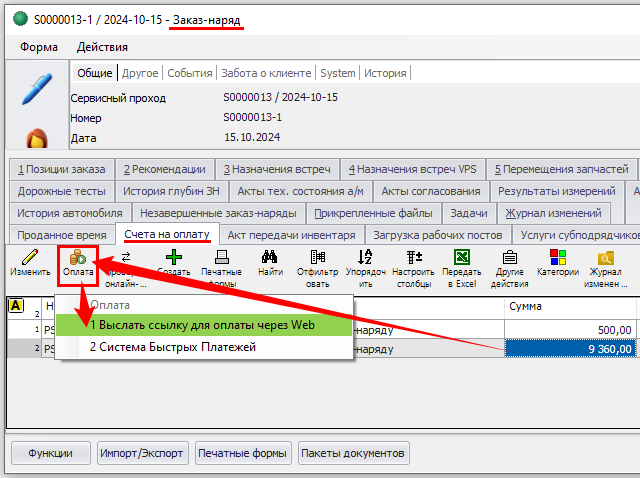Click the Пакеты документов button
The width and height of the screenshot is (640, 478).
tap(354, 453)
